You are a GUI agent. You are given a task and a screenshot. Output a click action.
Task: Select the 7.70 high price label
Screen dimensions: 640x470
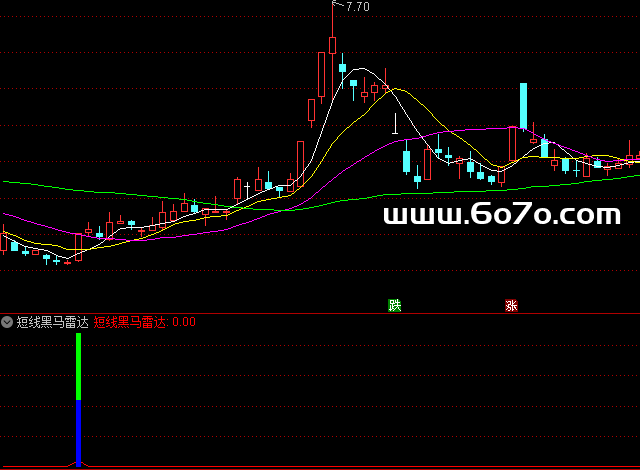pos(358,7)
